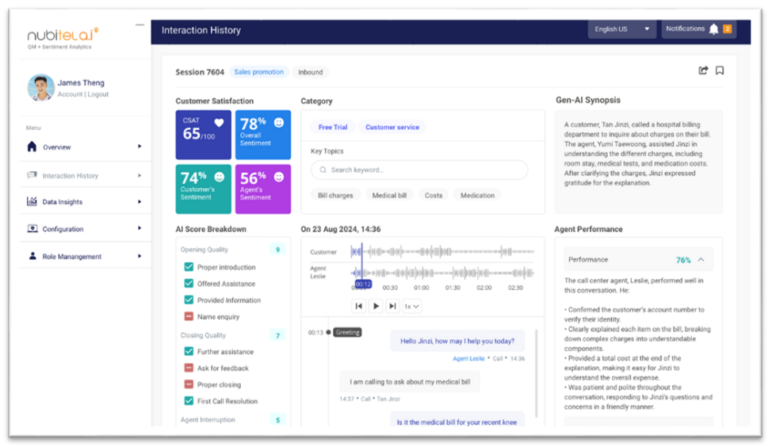
Task: Click smiley icon on Overall Sentiment card
Action: point(279,122)
